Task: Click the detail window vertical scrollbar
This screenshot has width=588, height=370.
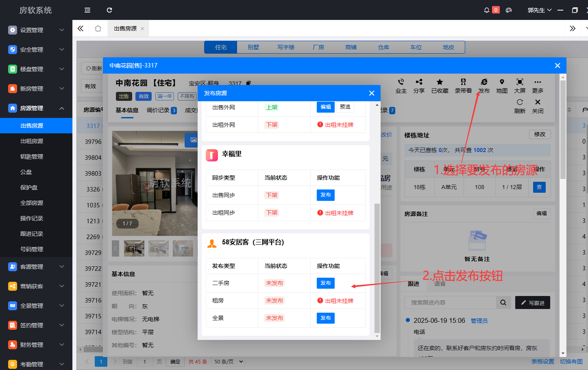Action: [563, 130]
